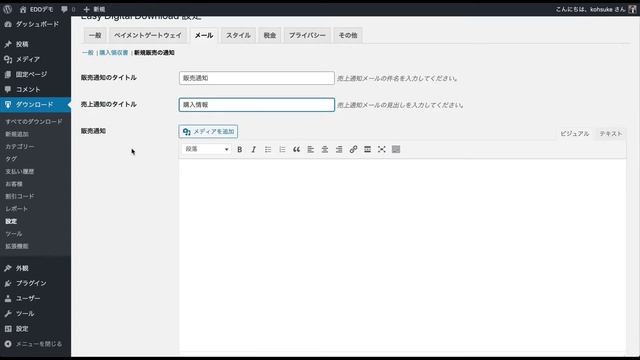This screenshot has height=360, width=640.
Task: Open 支払い履歴 payment history
Action: click(x=20, y=171)
